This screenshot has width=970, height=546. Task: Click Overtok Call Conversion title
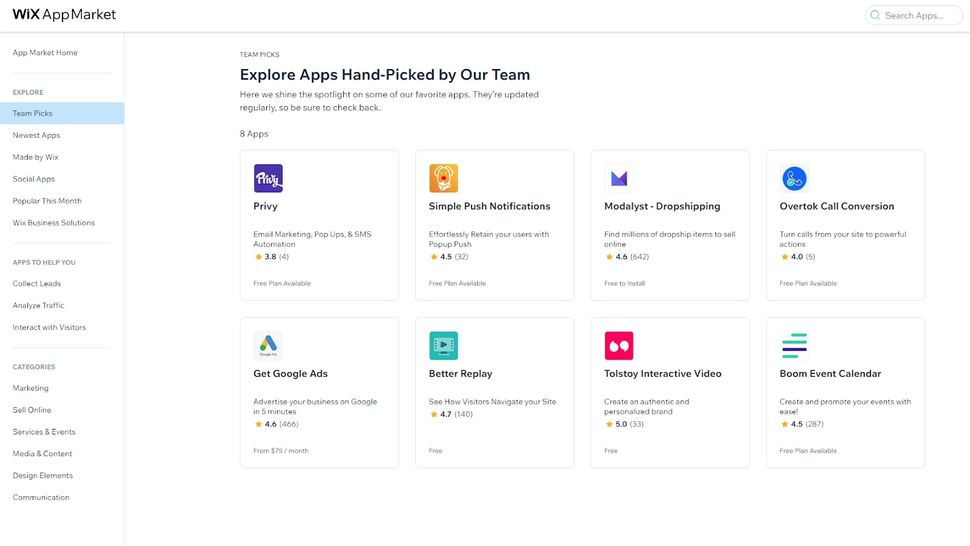point(837,207)
